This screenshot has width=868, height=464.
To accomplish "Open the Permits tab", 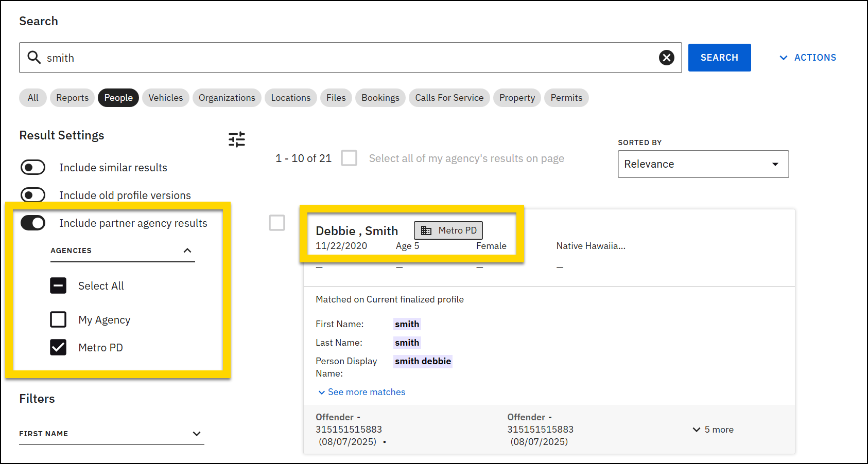I will (x=566, y=98).
